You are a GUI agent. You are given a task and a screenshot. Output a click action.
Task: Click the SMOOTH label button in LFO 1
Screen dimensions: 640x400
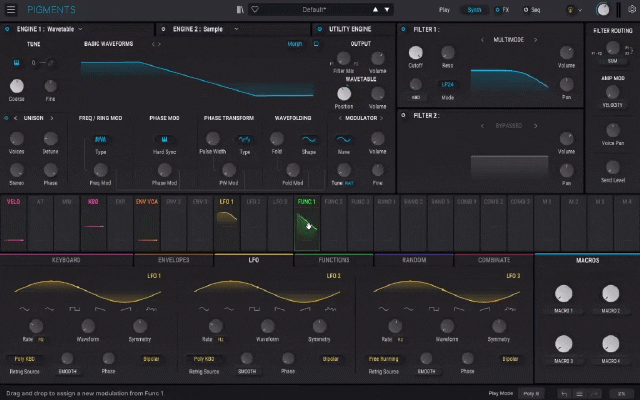pyautogui.click(x=68, y=371)
